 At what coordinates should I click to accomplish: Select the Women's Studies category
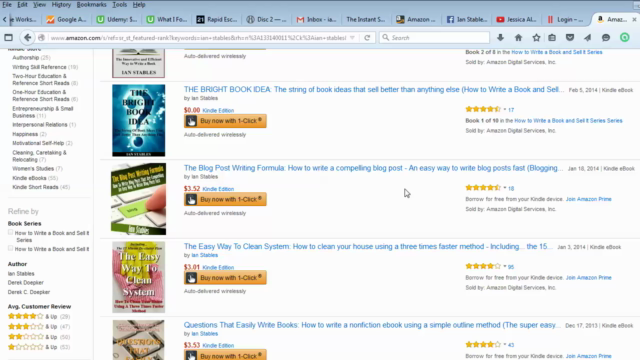[x=33, y=169]
